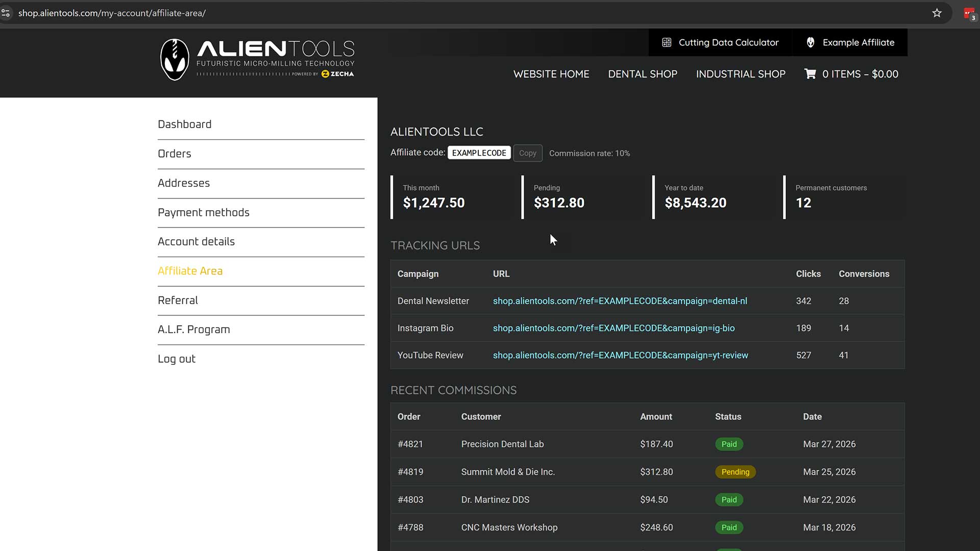Click the Paid badge for order #4788
Image resolution: width=980 pixels, height=551 pixels.
coord(729,528)
